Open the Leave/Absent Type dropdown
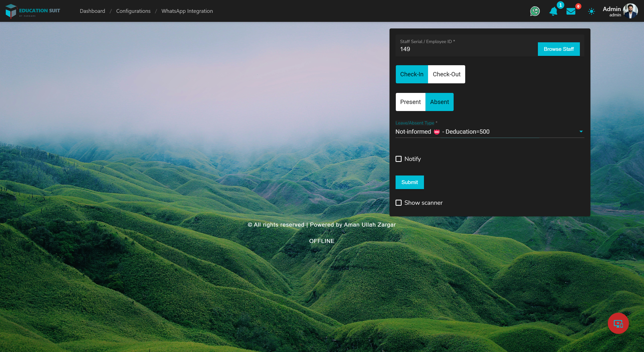 490,132
